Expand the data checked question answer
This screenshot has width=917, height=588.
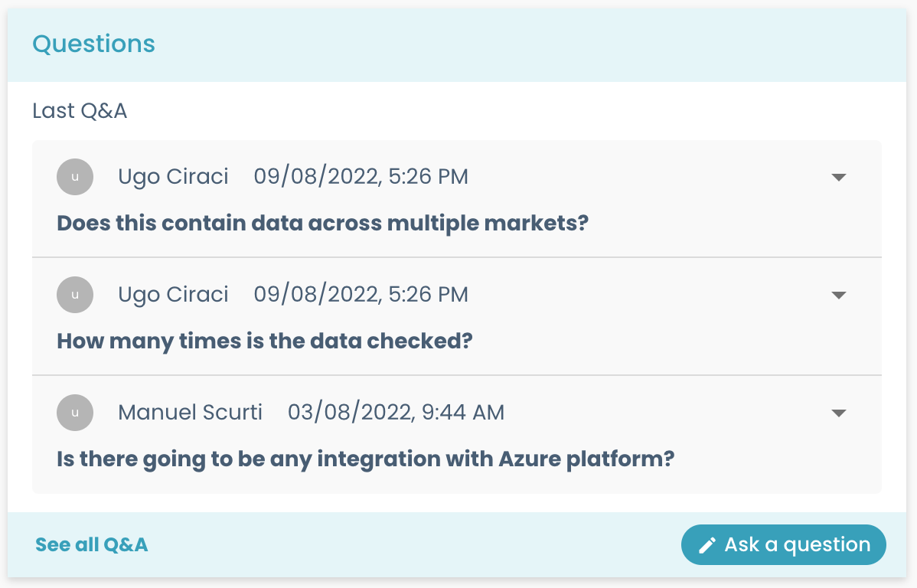tap(839, 295)
